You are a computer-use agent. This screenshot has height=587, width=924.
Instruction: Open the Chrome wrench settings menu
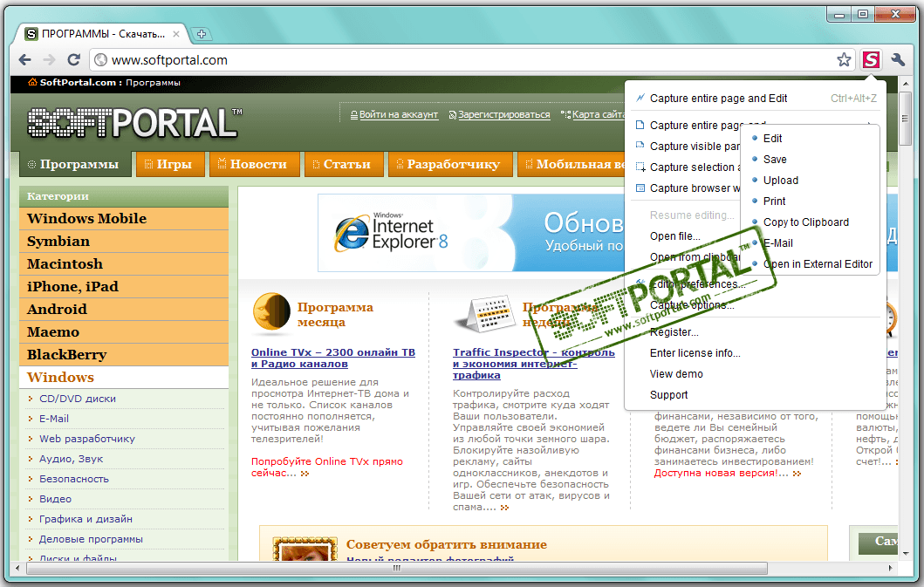click(x=898, y=59)
